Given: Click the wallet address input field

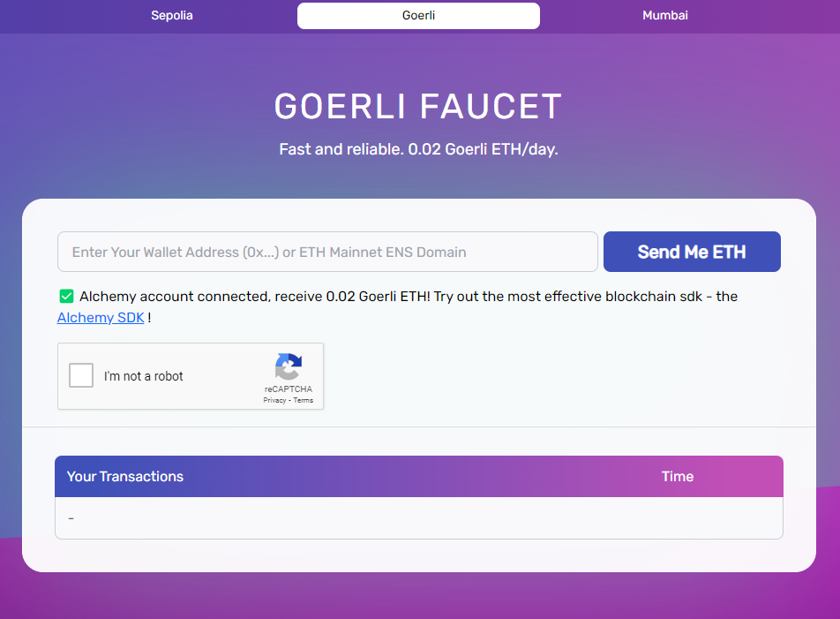Looking at the screenshot, I should pos(327,252).
